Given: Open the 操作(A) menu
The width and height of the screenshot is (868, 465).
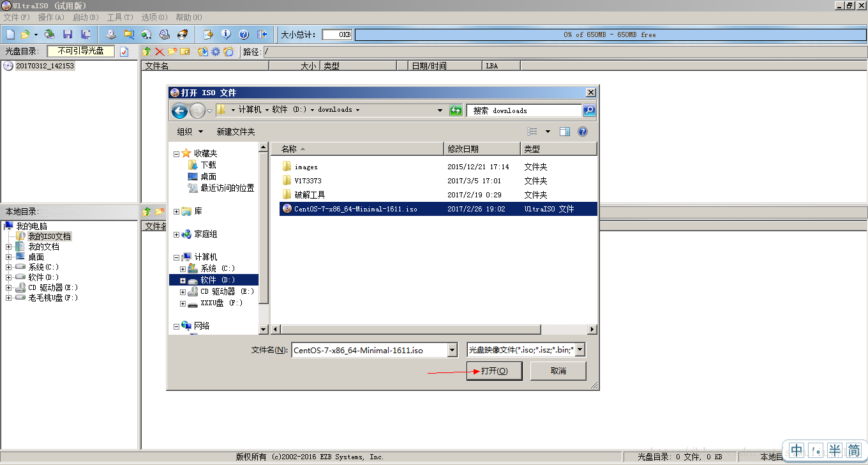Looking at the screenshot, I should [51, 17].
